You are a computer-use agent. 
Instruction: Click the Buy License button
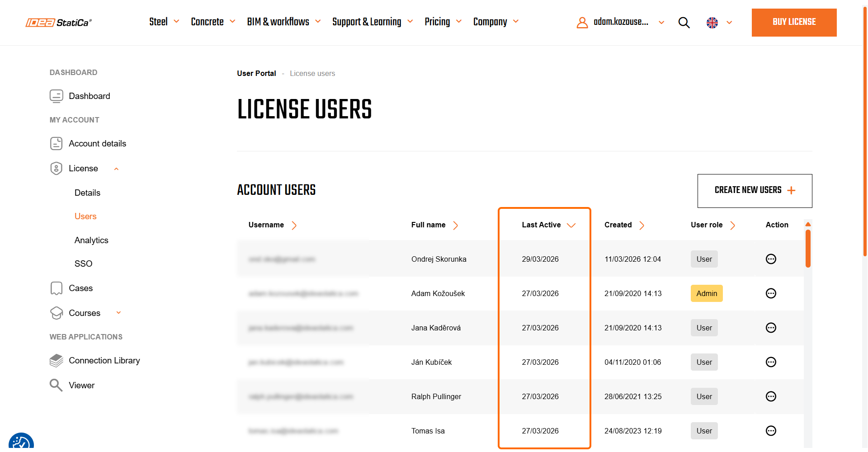(794, 22)
